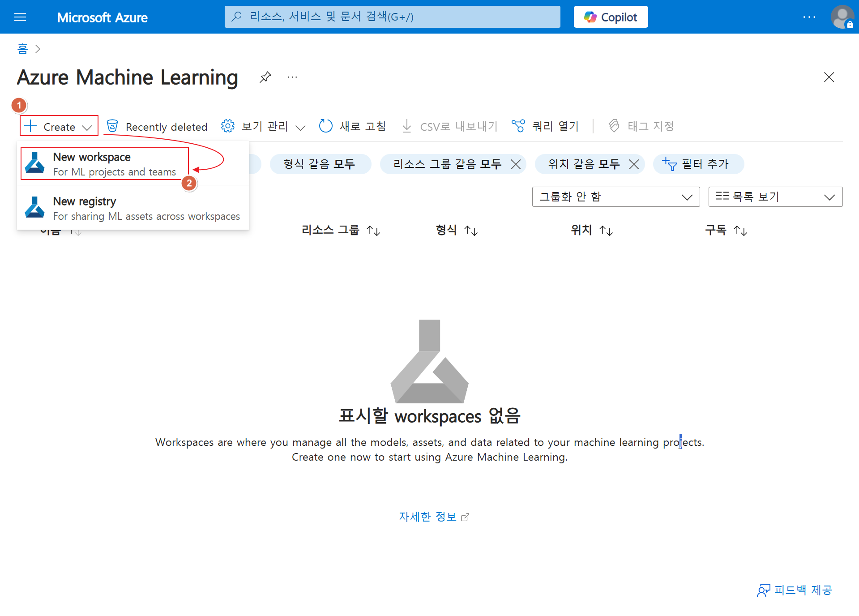This screenshot has width=859, height=616.
Task: Click the New registry flask icon
Action: [35, 207]
